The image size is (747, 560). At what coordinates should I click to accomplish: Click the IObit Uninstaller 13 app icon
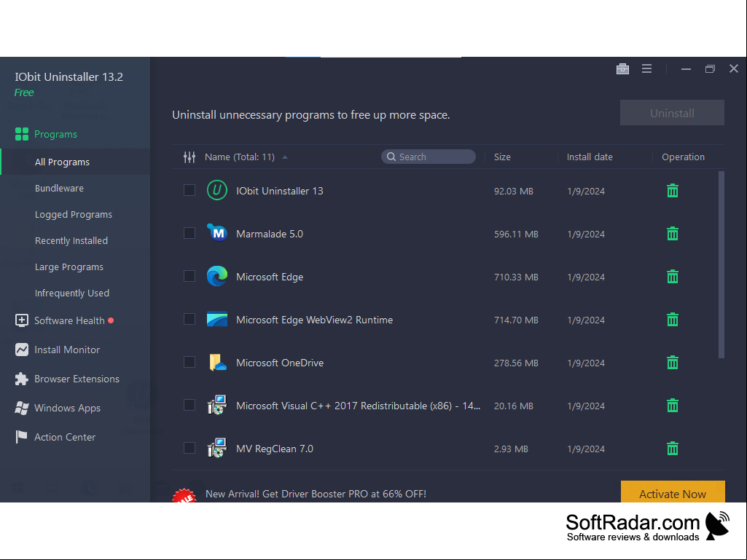216,191
